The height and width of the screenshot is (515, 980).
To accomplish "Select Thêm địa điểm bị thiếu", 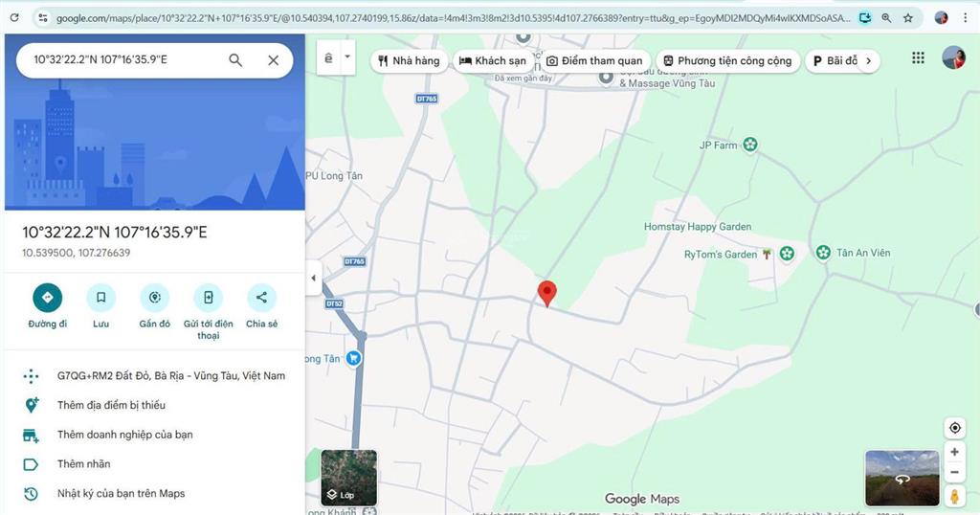I will tap(154, 405).
